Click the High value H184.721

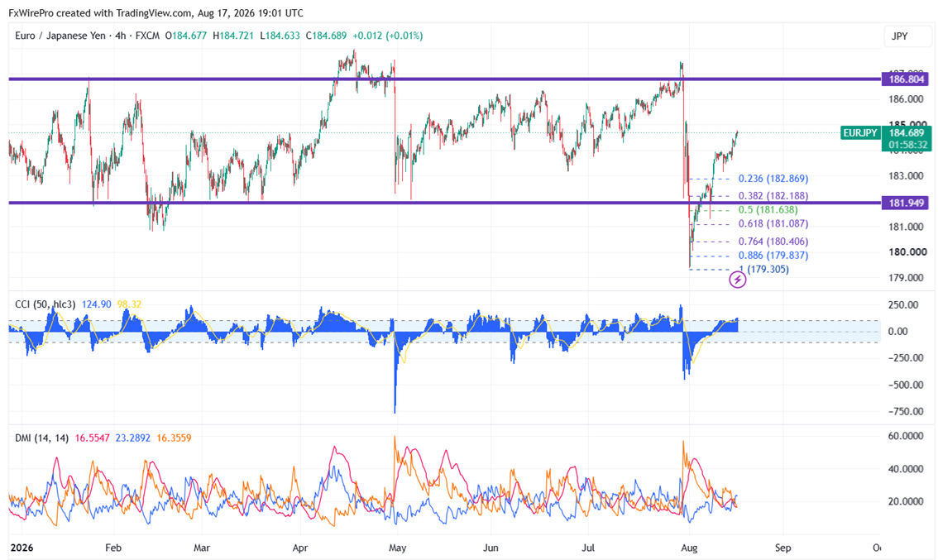[x=232, y=36]
